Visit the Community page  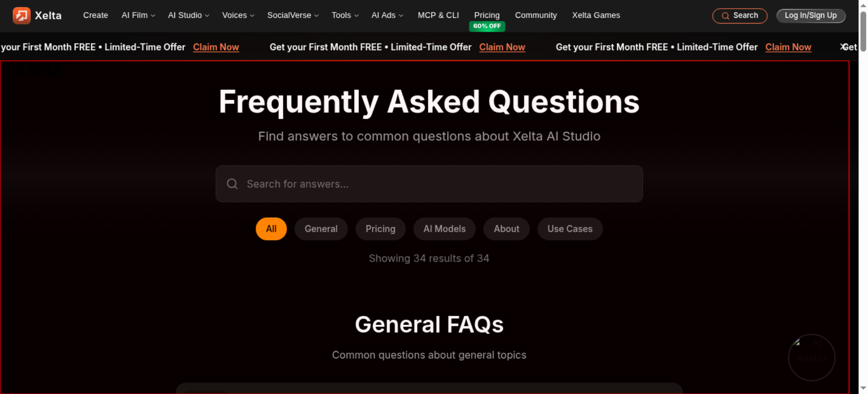[536, 15]
